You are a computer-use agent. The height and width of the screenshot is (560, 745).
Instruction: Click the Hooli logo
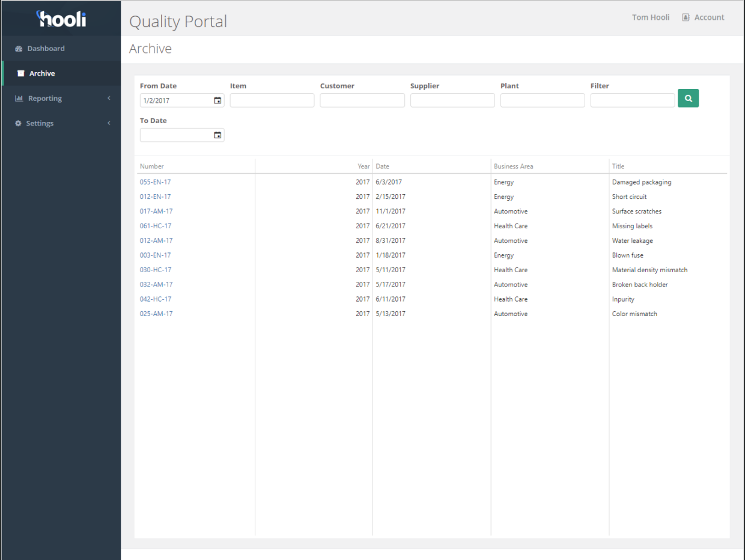(x=62, y=19)
